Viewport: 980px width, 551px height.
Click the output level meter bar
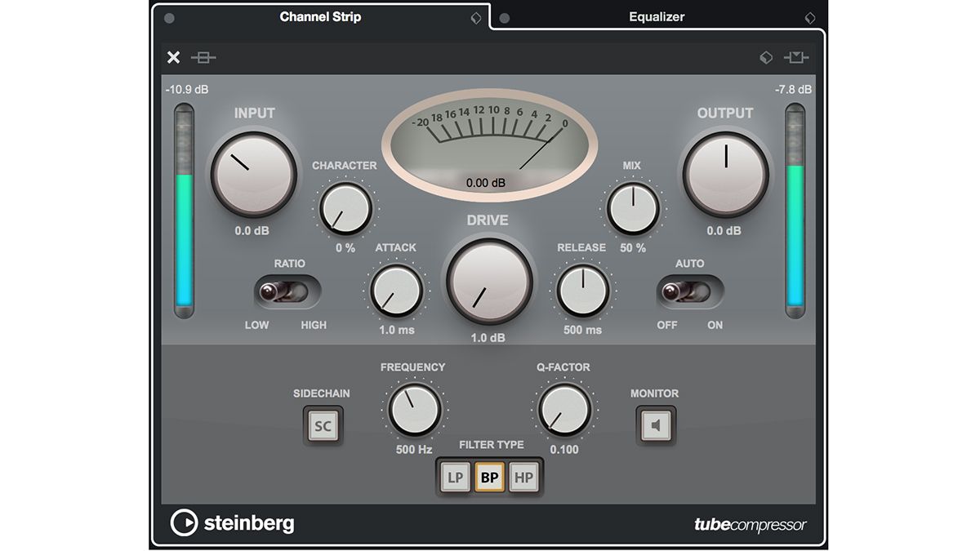pos(795,211)
